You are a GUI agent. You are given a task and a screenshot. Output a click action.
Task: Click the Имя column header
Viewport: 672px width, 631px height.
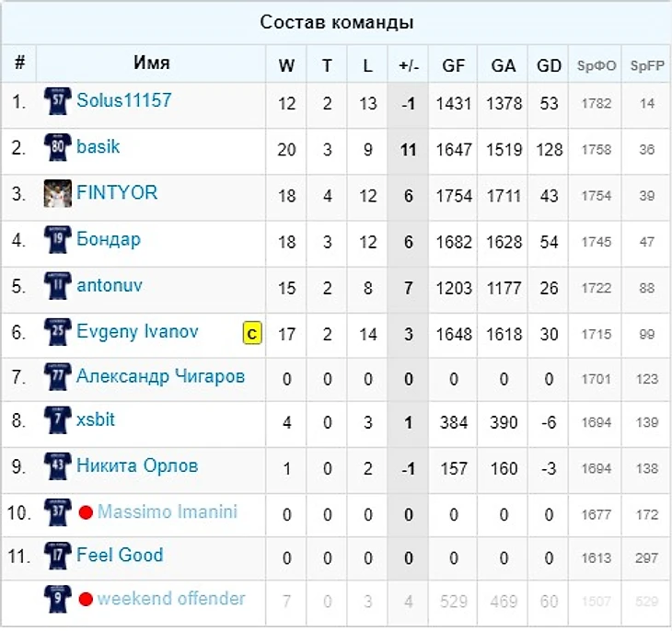tap(152, 63)
